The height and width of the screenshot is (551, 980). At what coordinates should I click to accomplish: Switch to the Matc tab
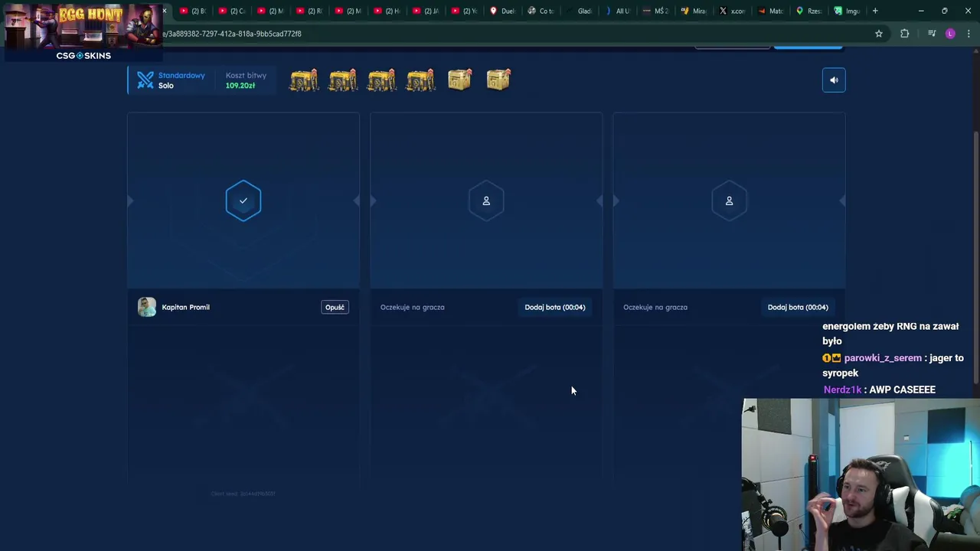772,11
